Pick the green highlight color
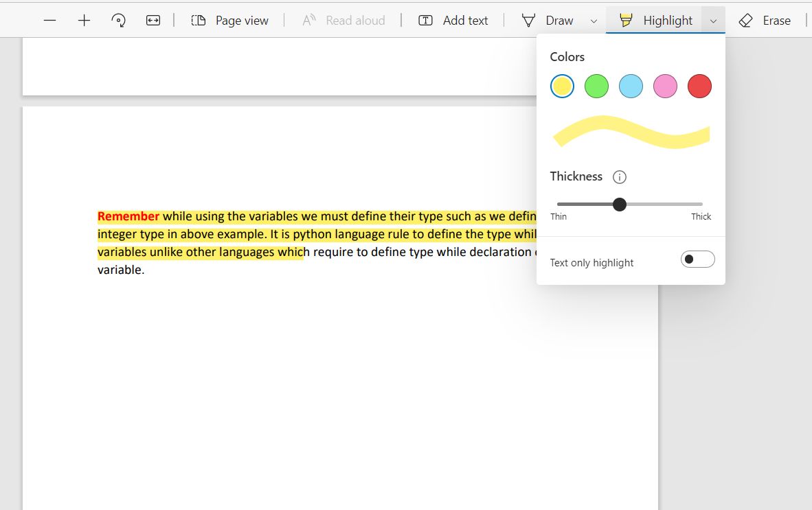812x510 pixels. 596,86
